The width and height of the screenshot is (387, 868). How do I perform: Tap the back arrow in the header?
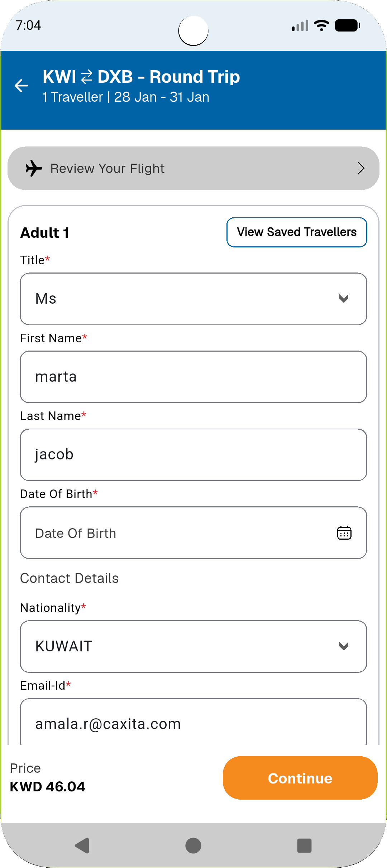click(21, 86)
